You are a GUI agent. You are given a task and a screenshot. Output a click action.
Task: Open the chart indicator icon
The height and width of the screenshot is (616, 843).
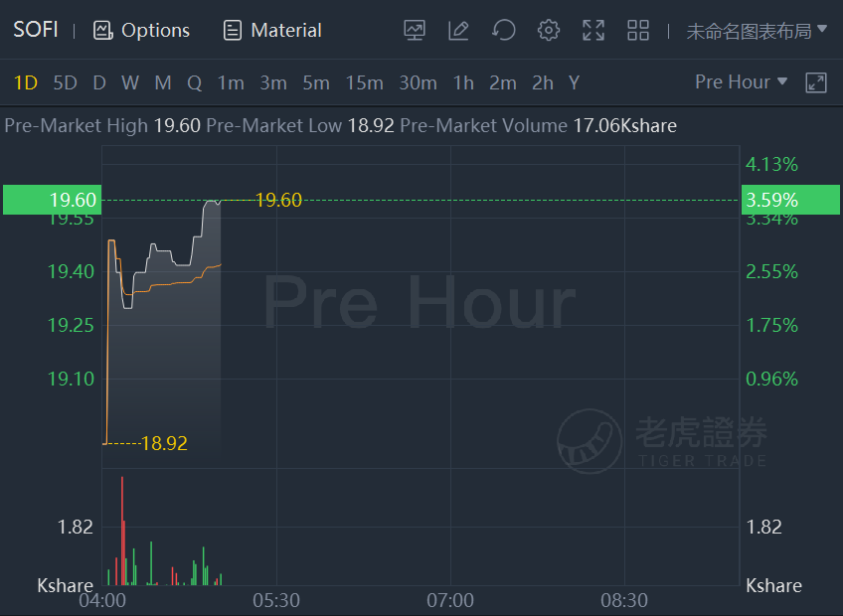[x=414, y=30]
